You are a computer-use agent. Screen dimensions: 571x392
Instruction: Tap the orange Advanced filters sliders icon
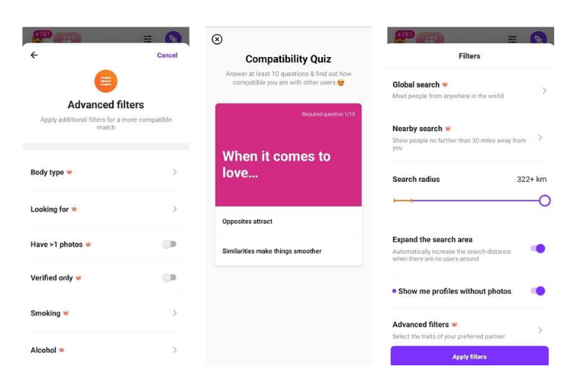tap(106, 81)
